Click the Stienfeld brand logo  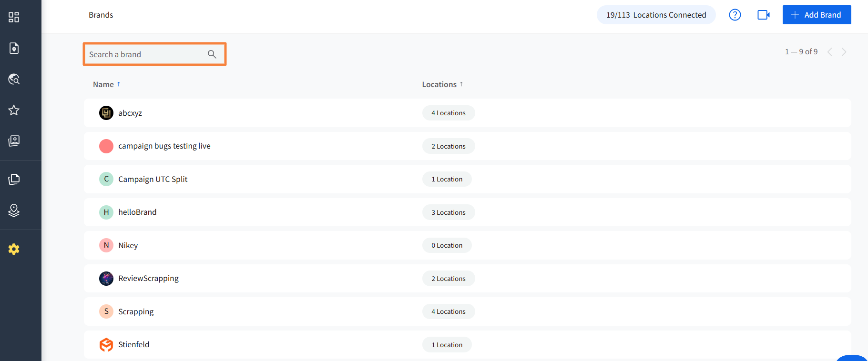[106, 345]
